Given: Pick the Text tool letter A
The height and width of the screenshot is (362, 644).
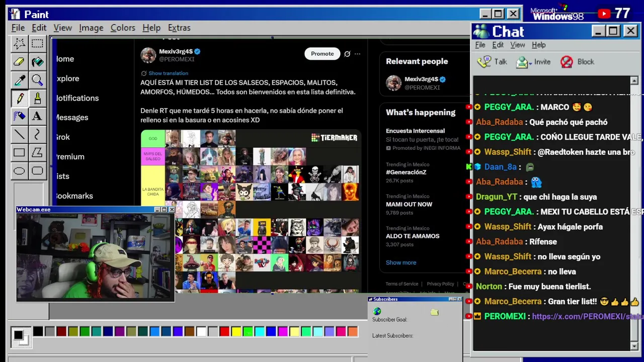Looking at the screenshot, I should 37,116.
